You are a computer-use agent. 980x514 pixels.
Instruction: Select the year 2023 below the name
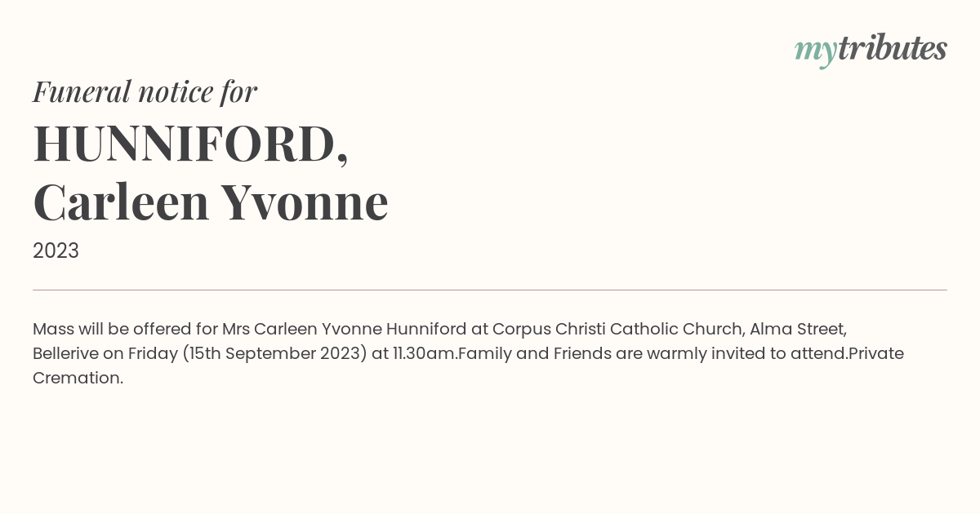56,250
